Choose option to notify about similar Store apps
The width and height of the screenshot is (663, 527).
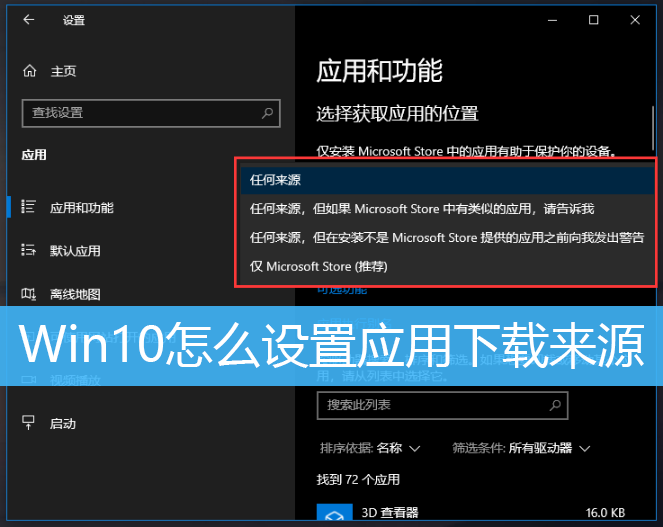click(421, 209)
